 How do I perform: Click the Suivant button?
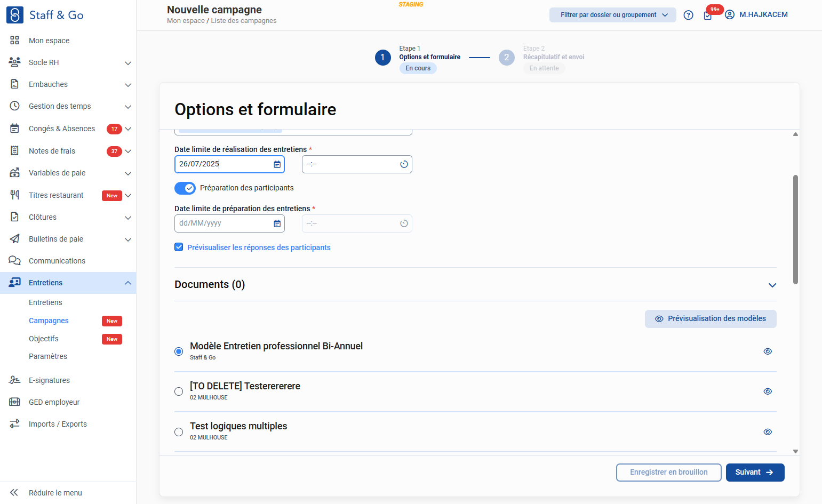tap(755, 473)
